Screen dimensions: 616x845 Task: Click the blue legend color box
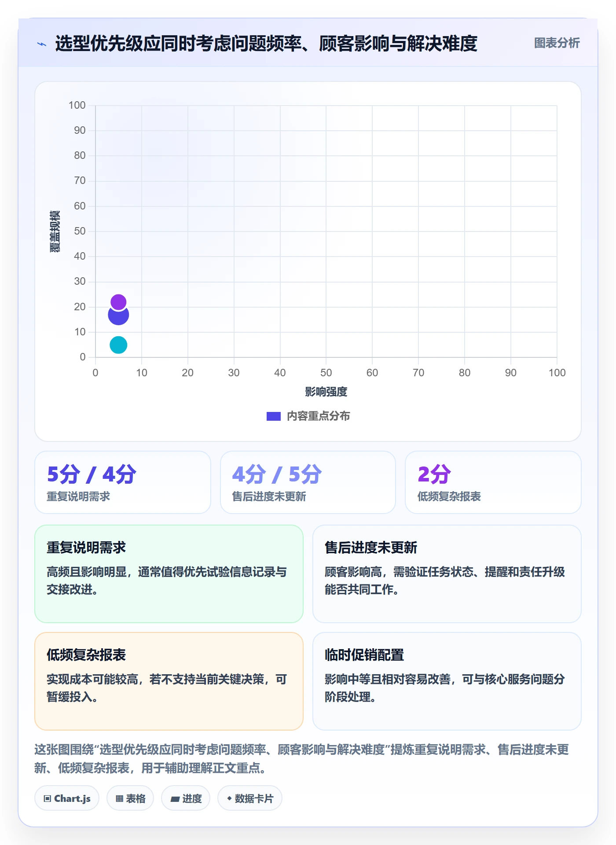click(273, 416)
